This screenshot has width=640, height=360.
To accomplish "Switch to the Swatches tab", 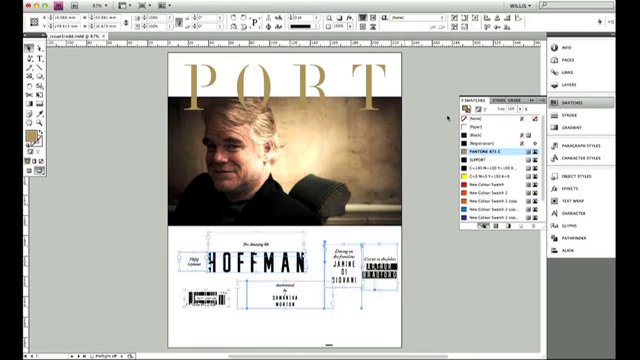I will [474, 100].
